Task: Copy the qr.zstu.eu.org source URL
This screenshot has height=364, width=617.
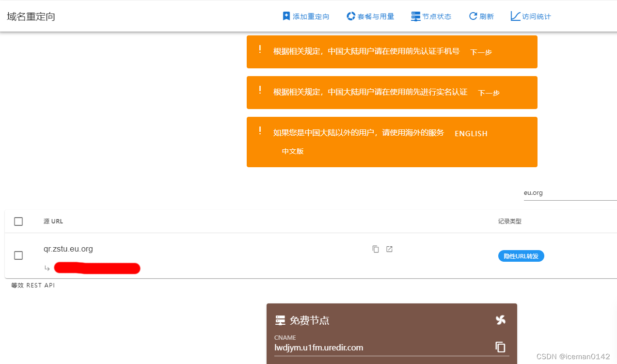Action: click(x=376, y=249)
